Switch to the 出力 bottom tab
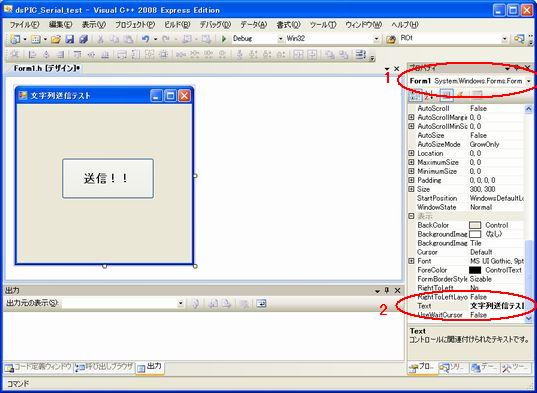 click(150, 367)
